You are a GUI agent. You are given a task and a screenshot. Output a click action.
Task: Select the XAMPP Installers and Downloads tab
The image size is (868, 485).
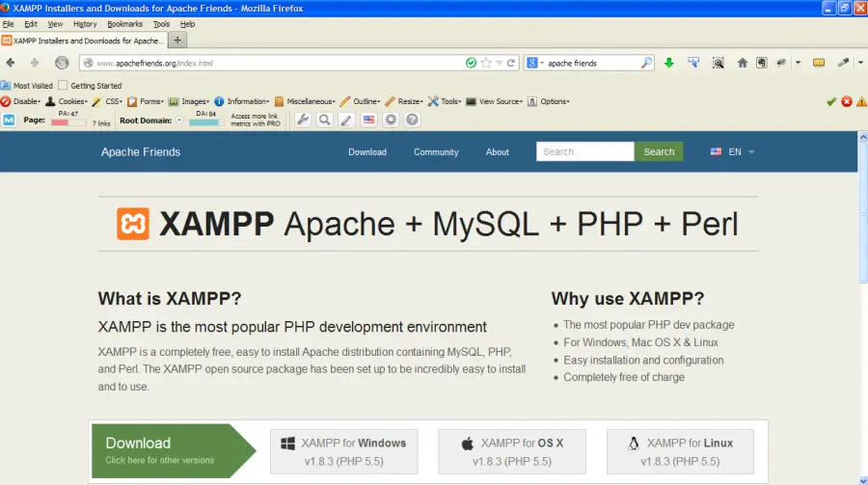click(83, 40)
